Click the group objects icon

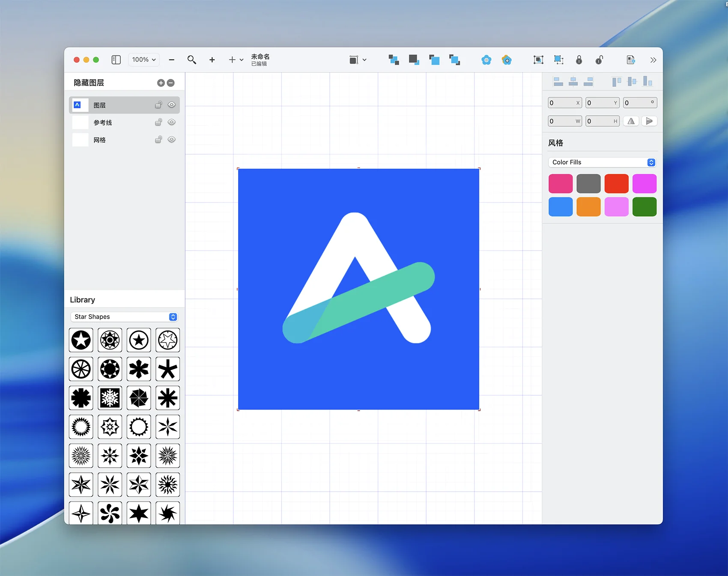click(538, 60)
